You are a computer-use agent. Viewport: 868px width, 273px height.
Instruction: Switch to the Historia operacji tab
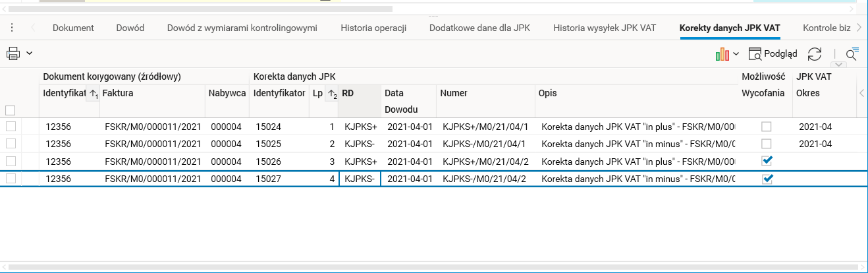coord(373,28)
